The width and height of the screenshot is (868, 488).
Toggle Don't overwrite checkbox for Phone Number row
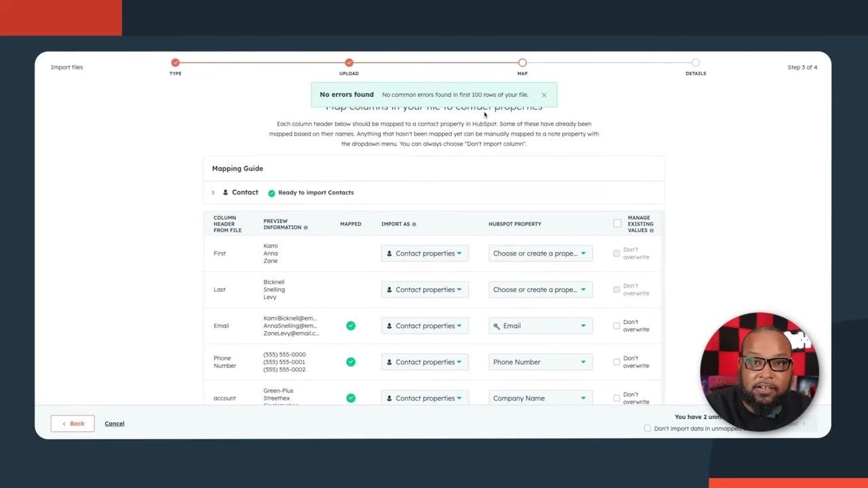tap(616, 362)
